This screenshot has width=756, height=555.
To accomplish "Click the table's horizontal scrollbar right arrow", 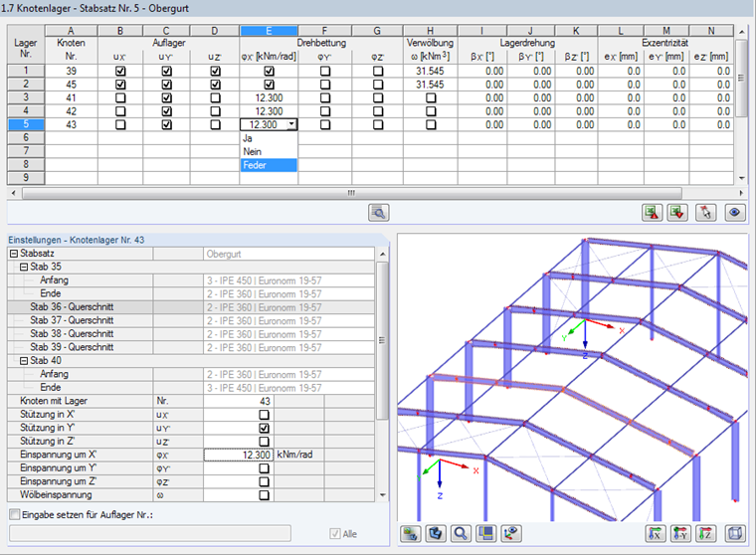I will point(741,193).
